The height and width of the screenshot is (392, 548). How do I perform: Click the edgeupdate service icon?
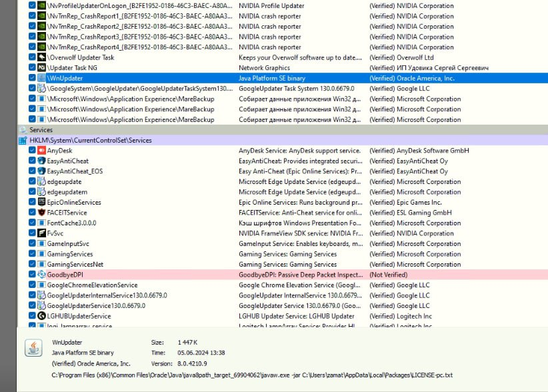pos(41,182)
